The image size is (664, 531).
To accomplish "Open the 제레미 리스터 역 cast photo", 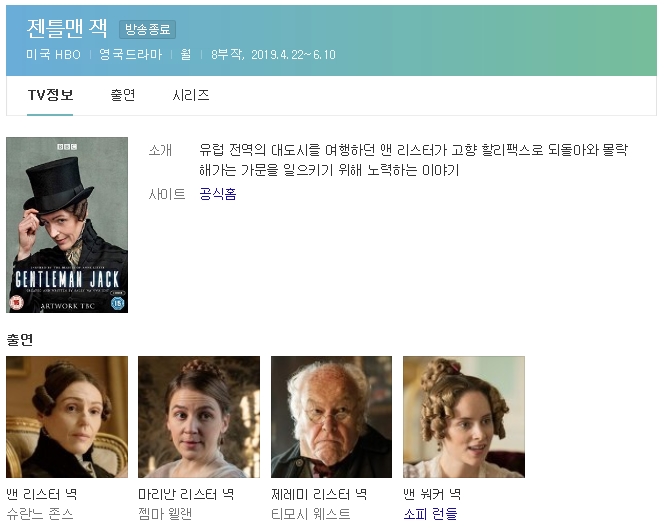I will pos(332,417).
